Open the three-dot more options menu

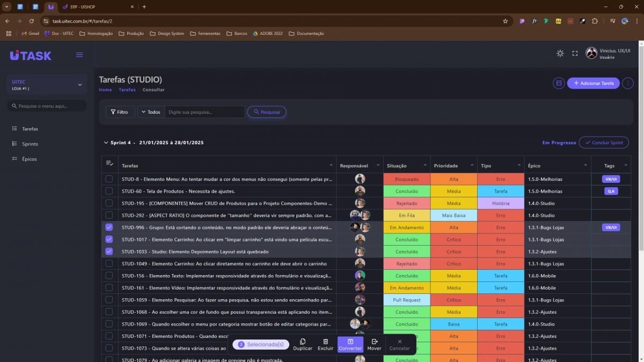point(628,83)
